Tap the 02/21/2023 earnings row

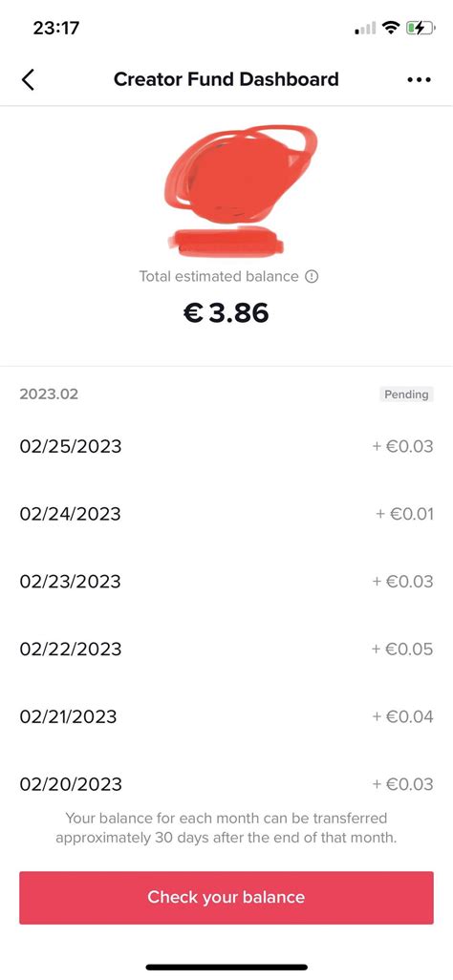click(226, 717)
